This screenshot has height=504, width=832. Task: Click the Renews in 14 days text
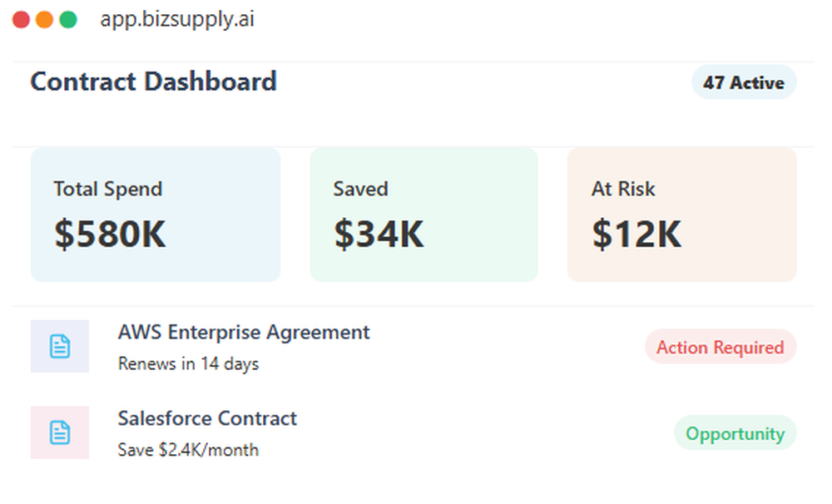(x=188, y=363)
